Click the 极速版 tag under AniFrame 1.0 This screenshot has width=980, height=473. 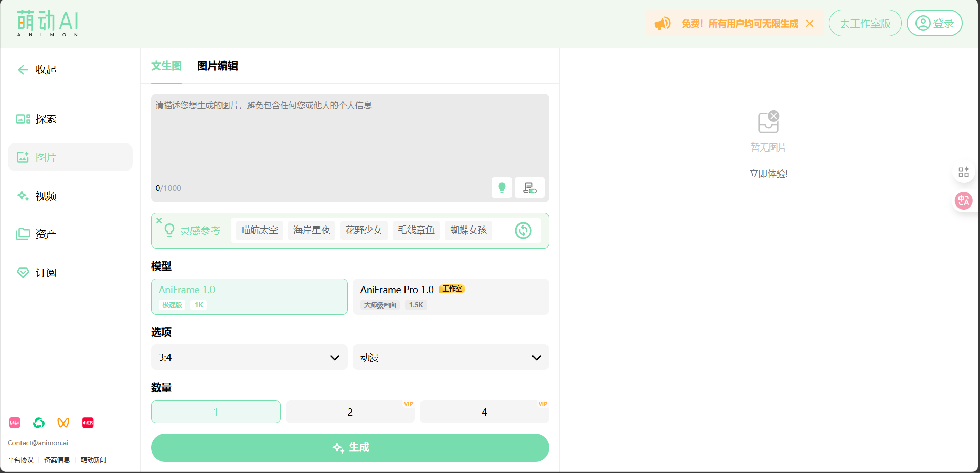point(173,305)
